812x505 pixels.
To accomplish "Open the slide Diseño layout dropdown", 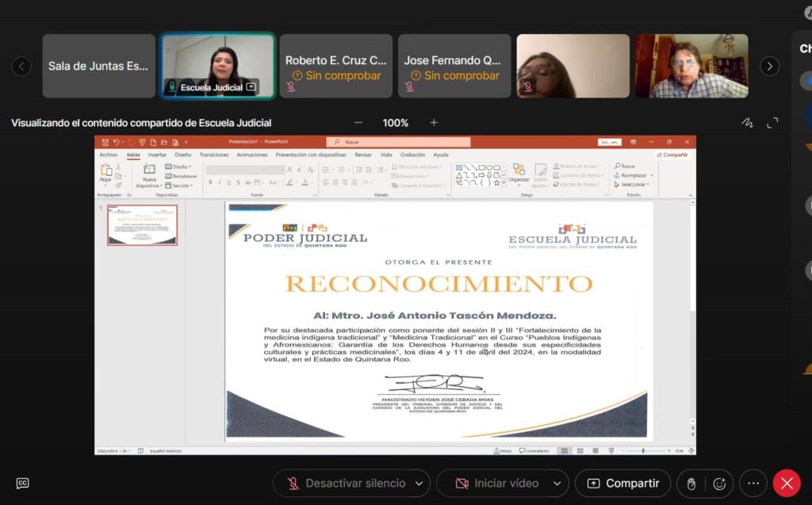I will point(178,166).
